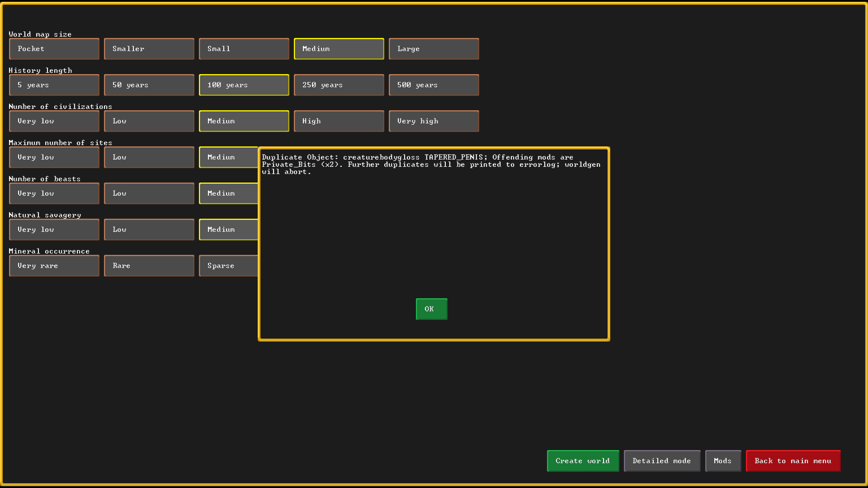Select Medium world map size
This screenshot has height=488, width=868.
[339, 49]
